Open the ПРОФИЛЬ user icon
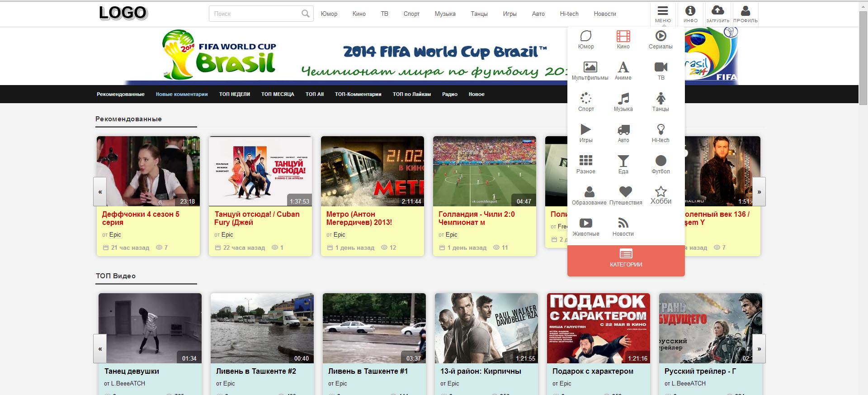Screen dimensions: 868x395 [x=745, y=11]
